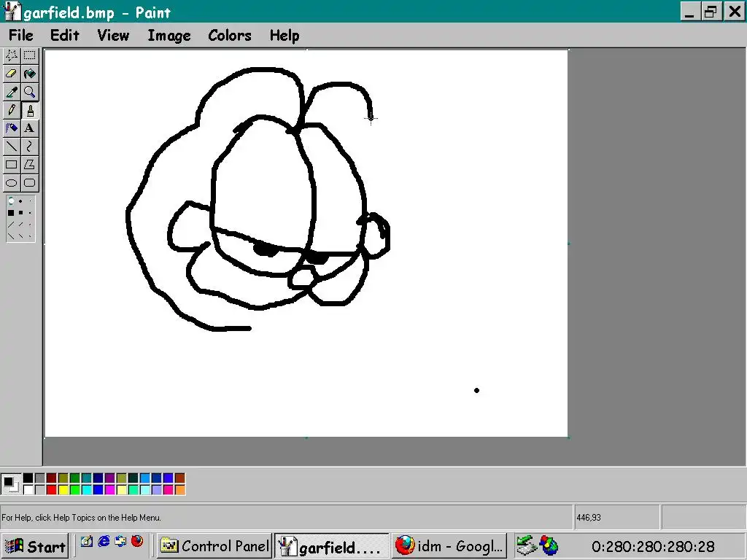The image size is (747, 560).
Task: Open the View menu
Action: (113, 35)
